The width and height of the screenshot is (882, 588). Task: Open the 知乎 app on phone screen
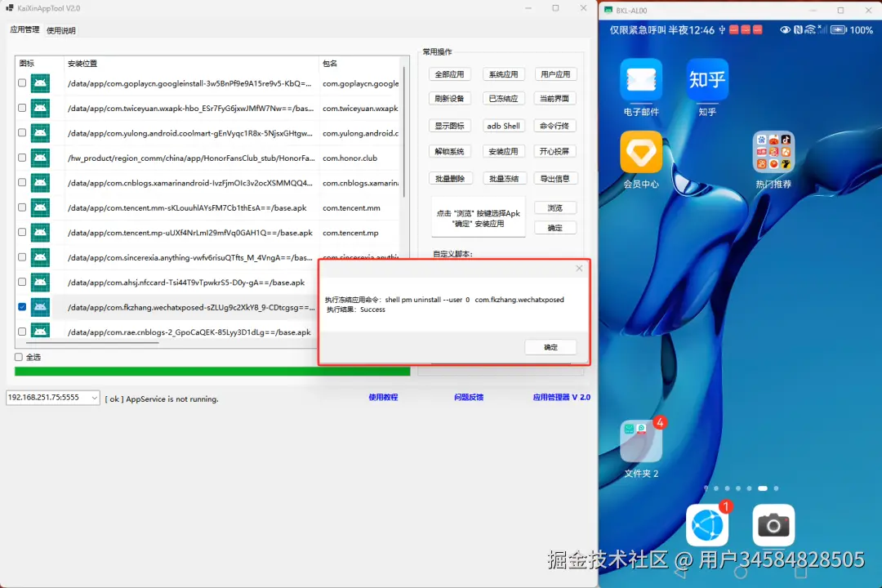(x=707, y=80)
